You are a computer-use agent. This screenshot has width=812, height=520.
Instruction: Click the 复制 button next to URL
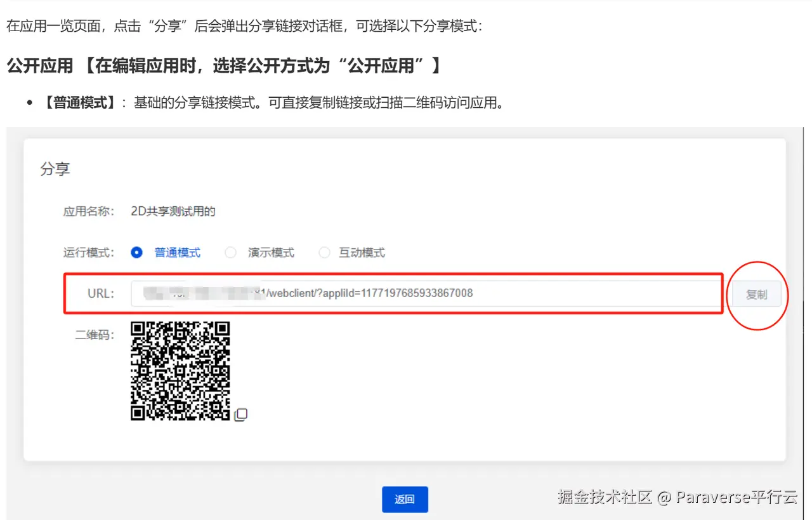point(757,295)
